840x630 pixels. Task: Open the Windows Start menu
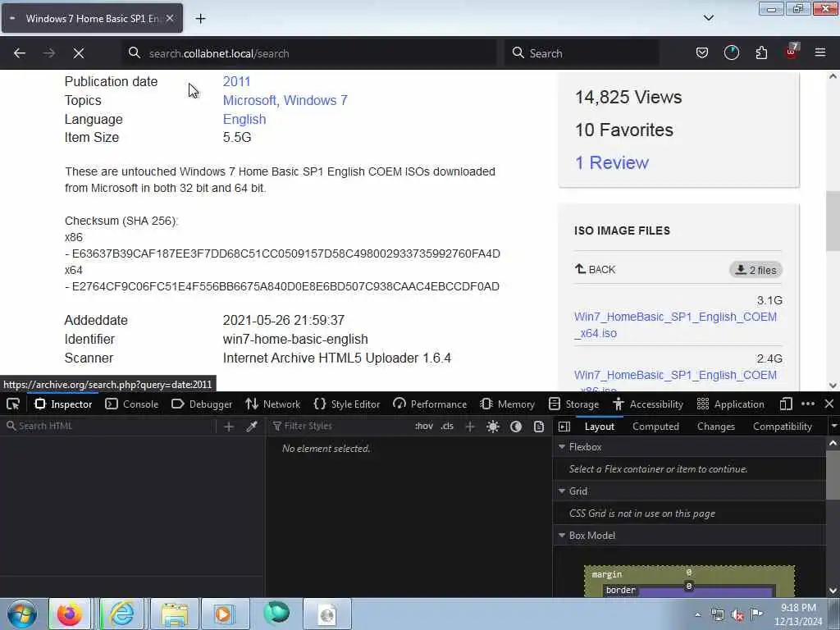pos(22,614)
